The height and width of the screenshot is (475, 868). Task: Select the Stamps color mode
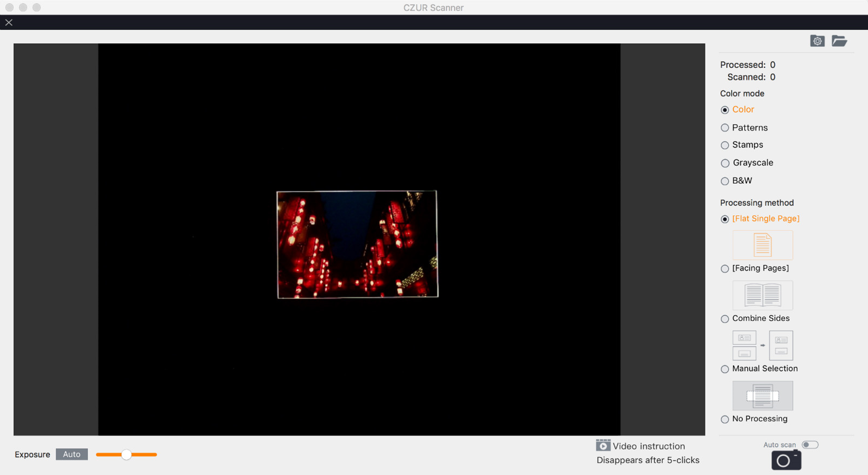pyautogui.click(x=725, y=145)
